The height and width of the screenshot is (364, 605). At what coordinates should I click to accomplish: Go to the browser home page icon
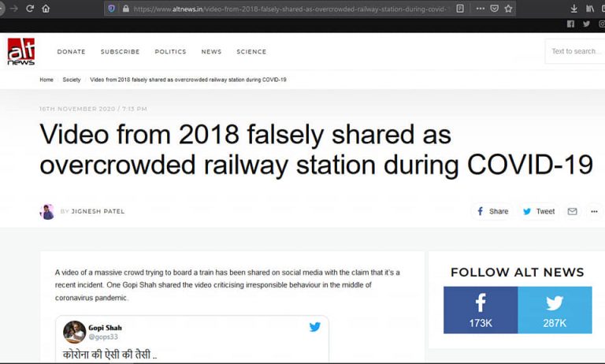(x=46, y=9)
